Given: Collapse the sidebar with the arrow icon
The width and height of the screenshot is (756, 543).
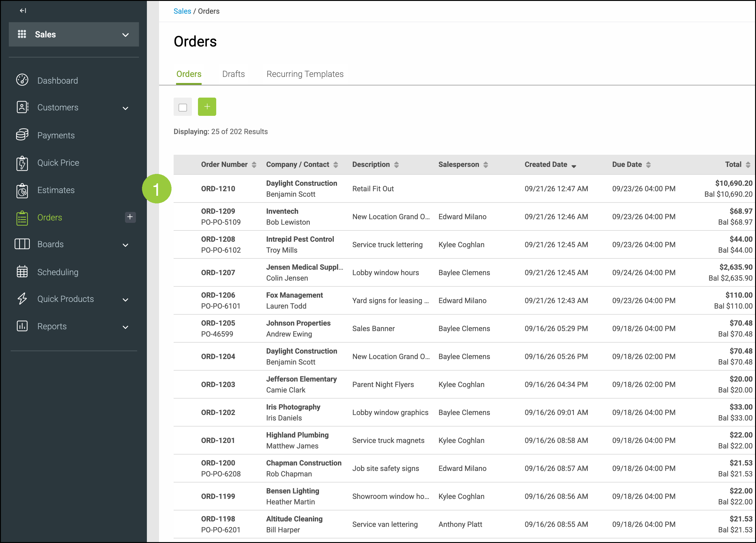Looking at the screenshot, I should (x=23, y=11).
